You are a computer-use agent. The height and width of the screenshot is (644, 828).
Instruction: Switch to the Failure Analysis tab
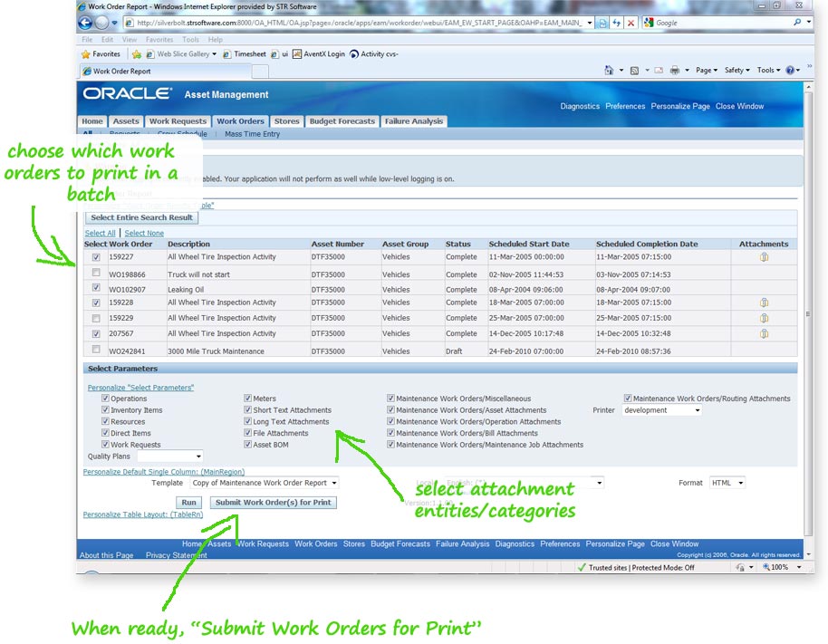click(414, 121)
